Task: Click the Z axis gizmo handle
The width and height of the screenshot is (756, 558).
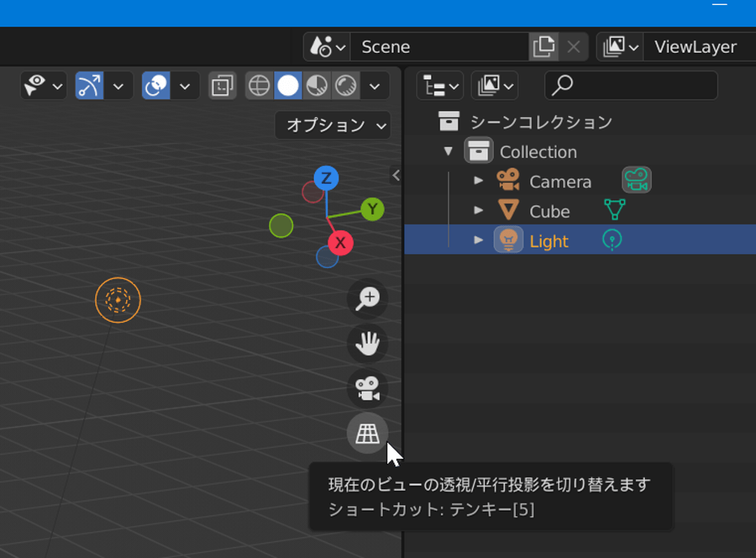Action: point(327,178)
